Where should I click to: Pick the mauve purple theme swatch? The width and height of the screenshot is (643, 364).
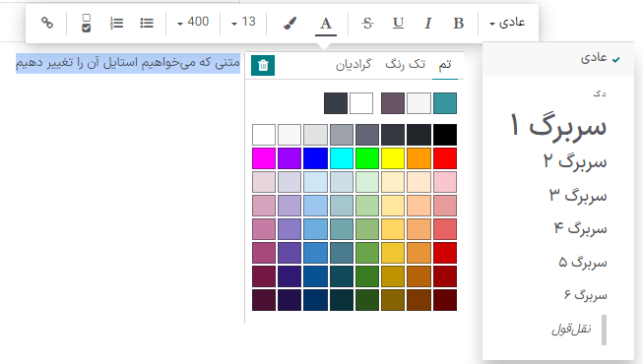tap(393, 103)
